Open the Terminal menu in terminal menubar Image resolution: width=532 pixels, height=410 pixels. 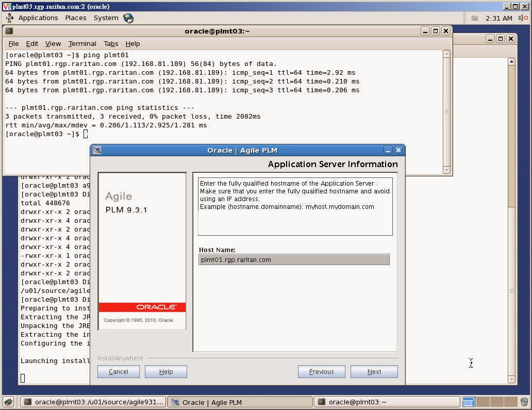[82, 44]
